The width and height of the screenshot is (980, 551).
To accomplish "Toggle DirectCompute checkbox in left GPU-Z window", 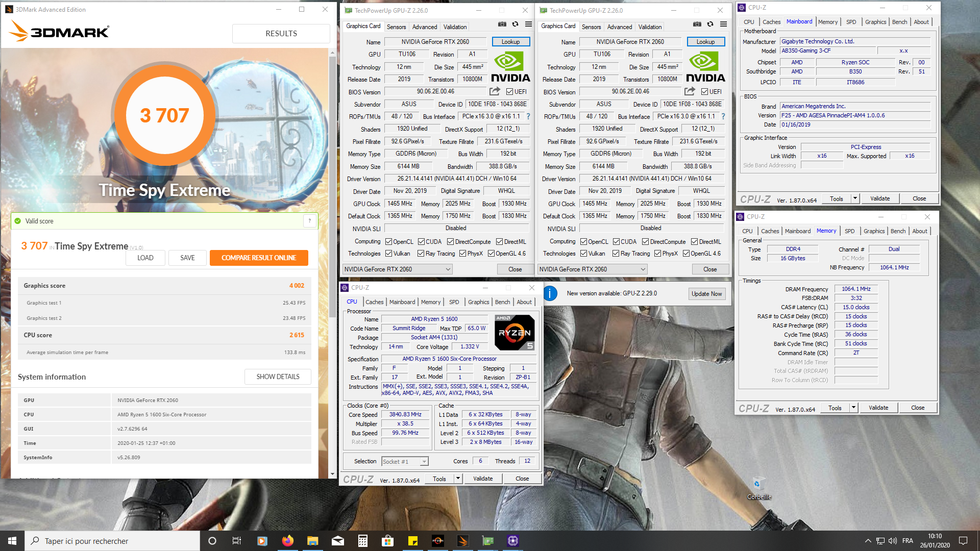I will (450, 242).
